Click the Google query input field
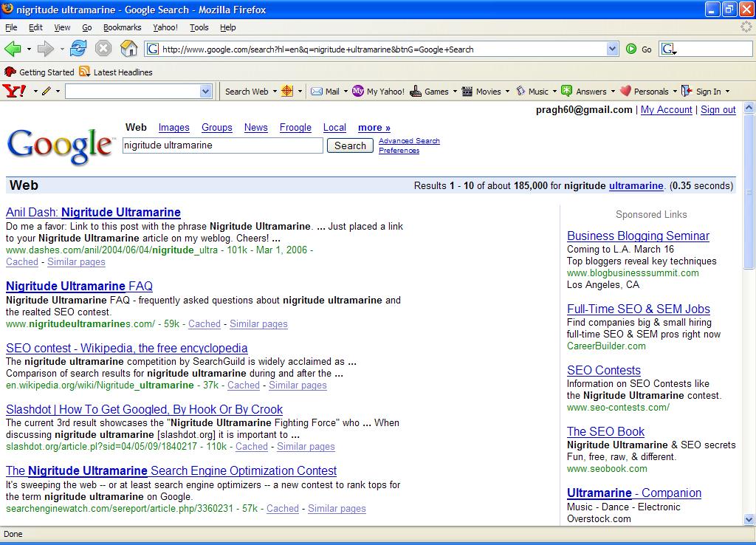This screenshot has width=756, height=545. pos(223,145)
